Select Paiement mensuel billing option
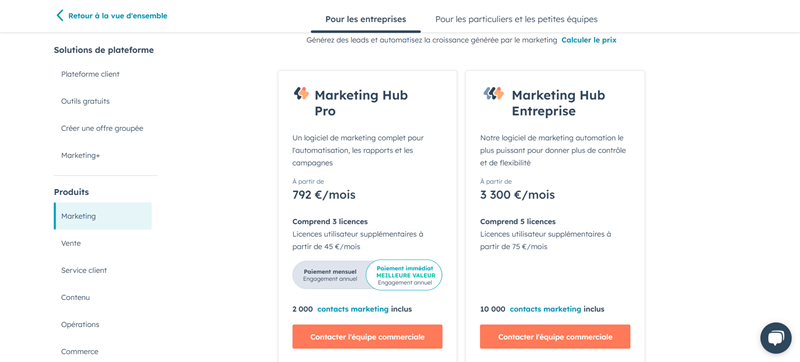Screen dimensions: 800x362 pyautogui.click(x=330, y=275)
